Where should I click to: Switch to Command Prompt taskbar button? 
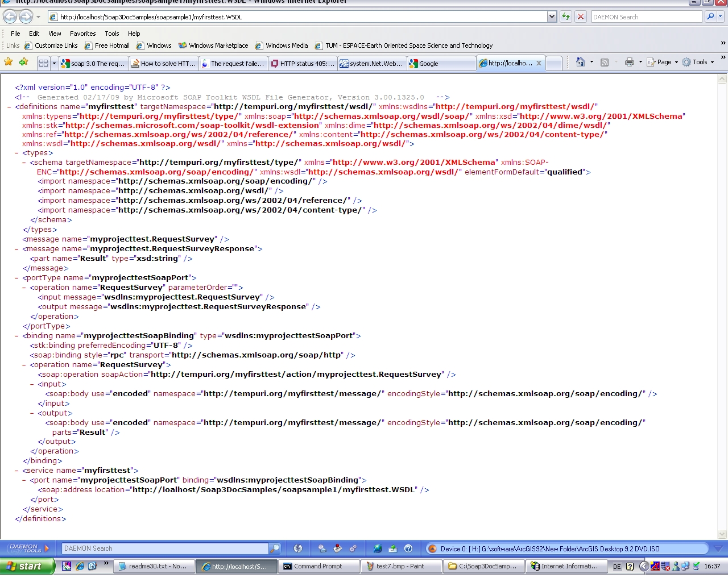pos(319,566)
